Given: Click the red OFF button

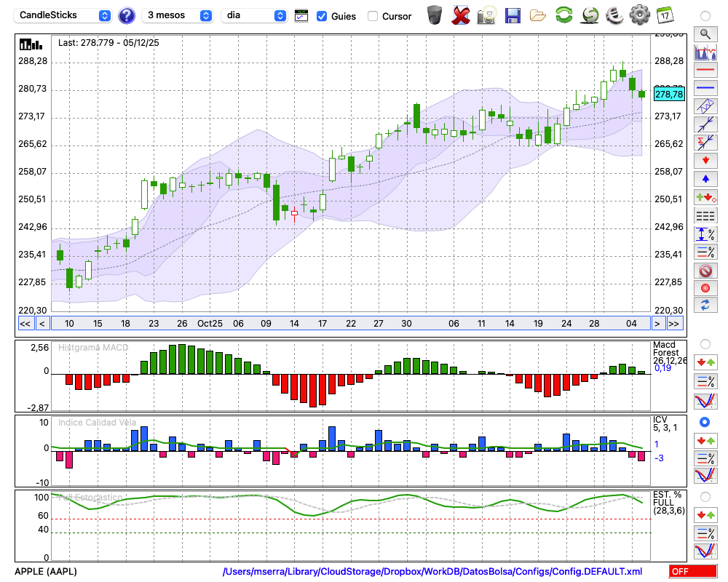Looking at the screenshot, I should coord(693,572).
